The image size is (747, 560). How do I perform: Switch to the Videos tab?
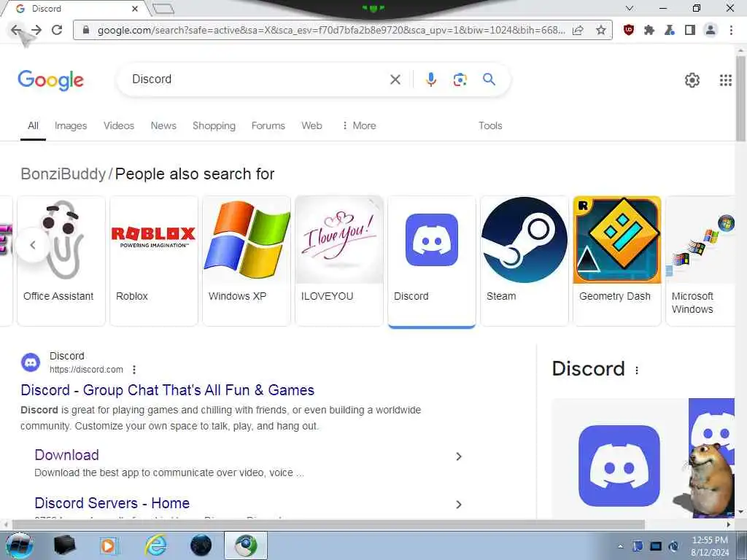[x=119, y=125]
